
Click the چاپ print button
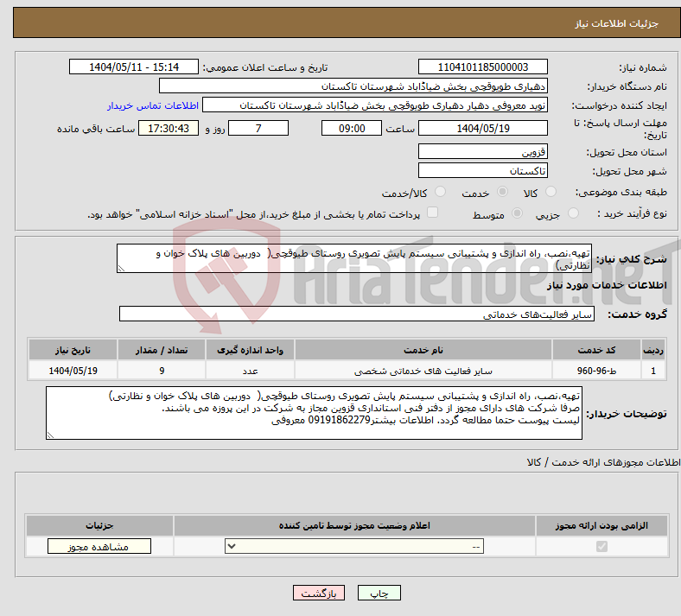(x=379, y=593)
